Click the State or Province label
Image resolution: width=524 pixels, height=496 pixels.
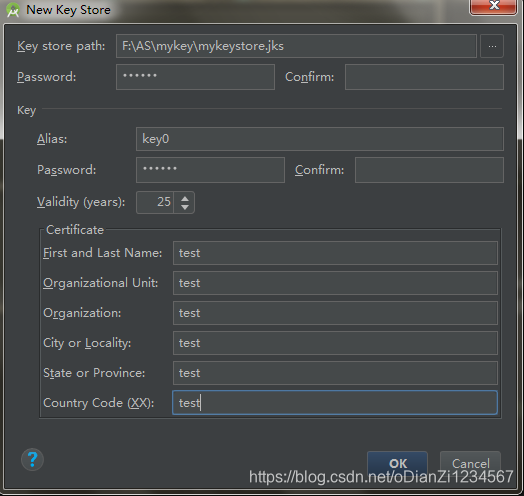pyautogui.click(x=94, y=373)
